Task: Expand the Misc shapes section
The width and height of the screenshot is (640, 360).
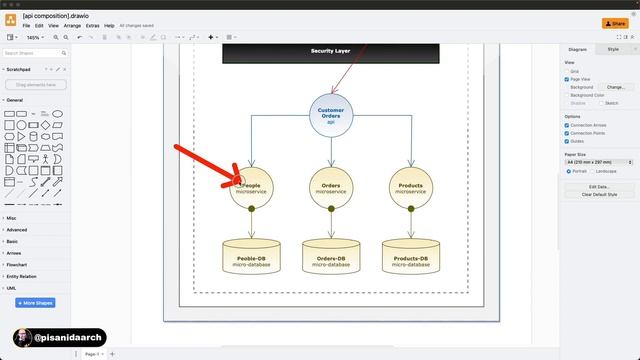Action: 11,218
